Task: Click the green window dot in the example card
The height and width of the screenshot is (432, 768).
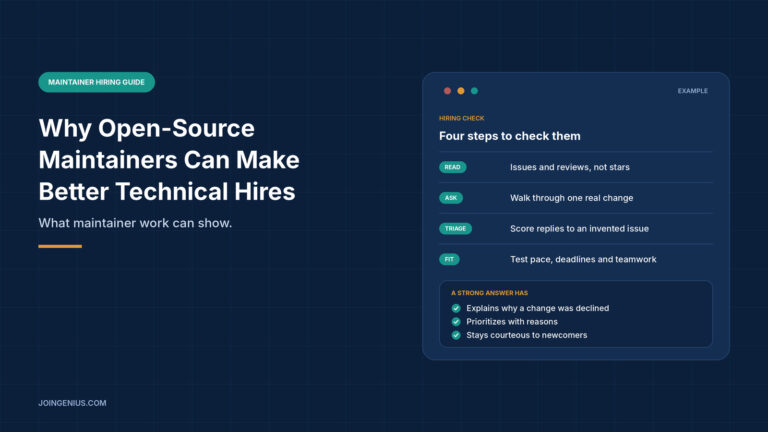Action: 474,91
